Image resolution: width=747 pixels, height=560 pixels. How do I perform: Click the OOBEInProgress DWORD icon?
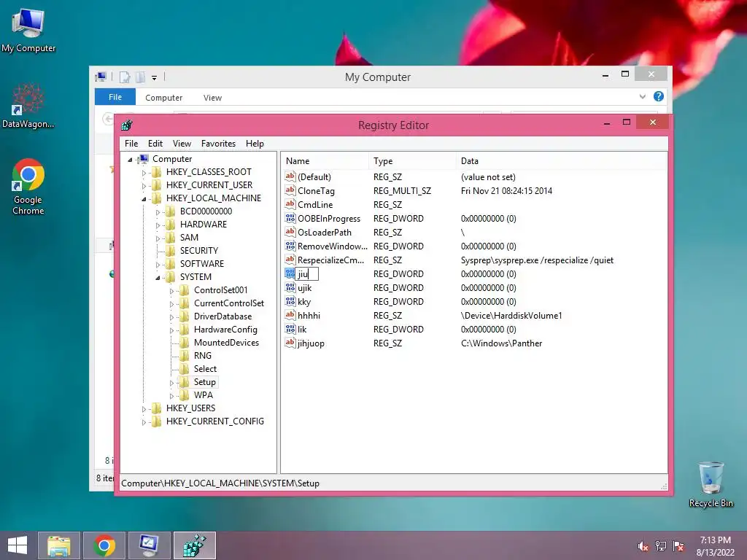pos(290,218)
